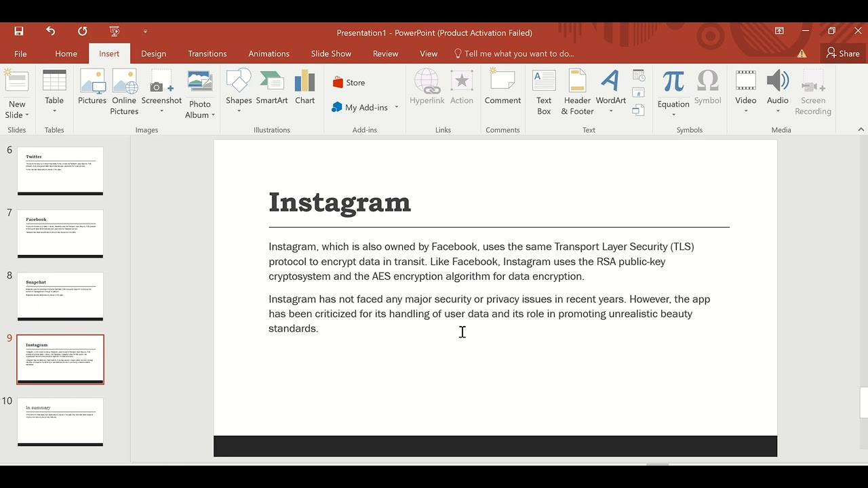
Task: Select slide 6 Twitter thumbnail
Action: click(x=60, y=171)
